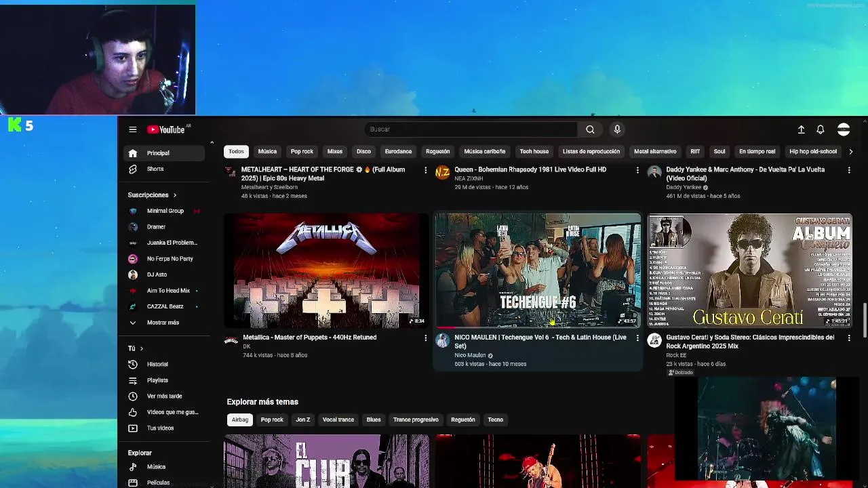Image resolution: width=868 pixels, height=488 pixels.
Task: Select Jon Z topic chip
Action: pyautogui.click(x=303, y=420)
